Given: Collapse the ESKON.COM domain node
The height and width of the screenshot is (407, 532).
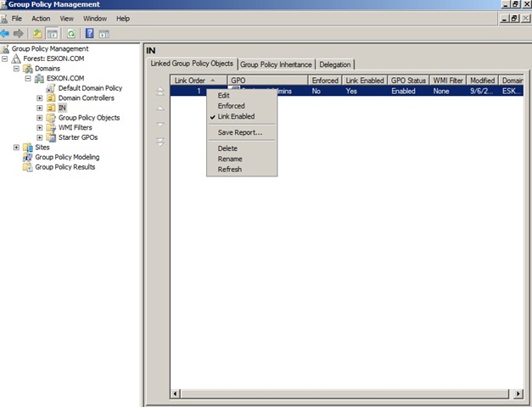Looking at the screenshot, I should tap(28, 78).
